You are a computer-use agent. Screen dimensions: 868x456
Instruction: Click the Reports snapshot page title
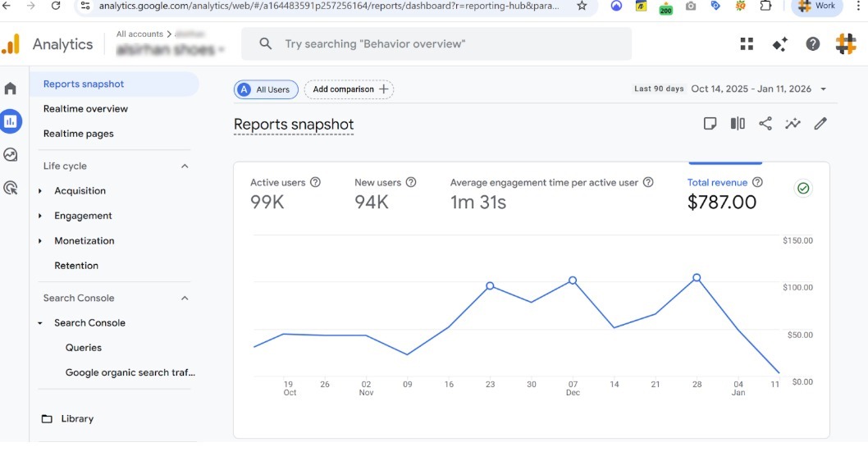tap(294, 125)
